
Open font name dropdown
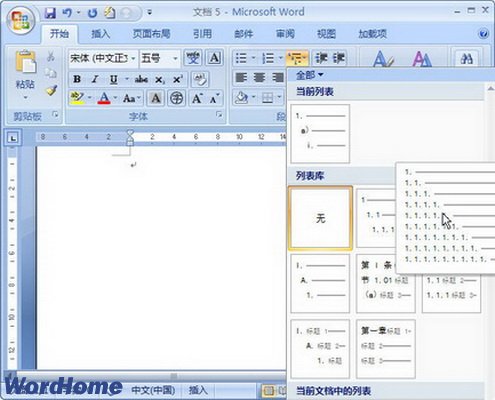(x=133, y=58)
